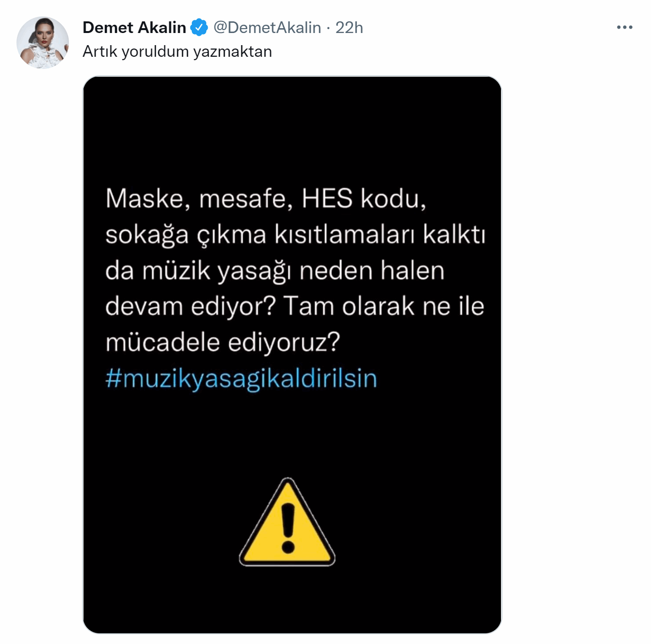Open the tweet via 22h timestamp
This screenshot has width=651, height=644.
(x=349, y=27)
